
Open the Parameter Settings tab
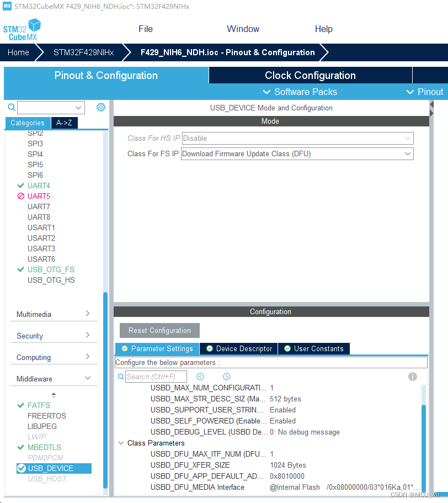click(157, 349)
